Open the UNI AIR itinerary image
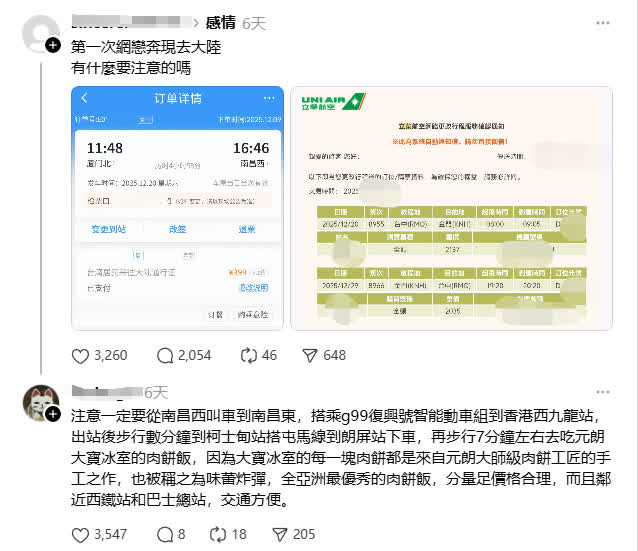The width and height of the screenshot is (638, 551). point(451,208)
